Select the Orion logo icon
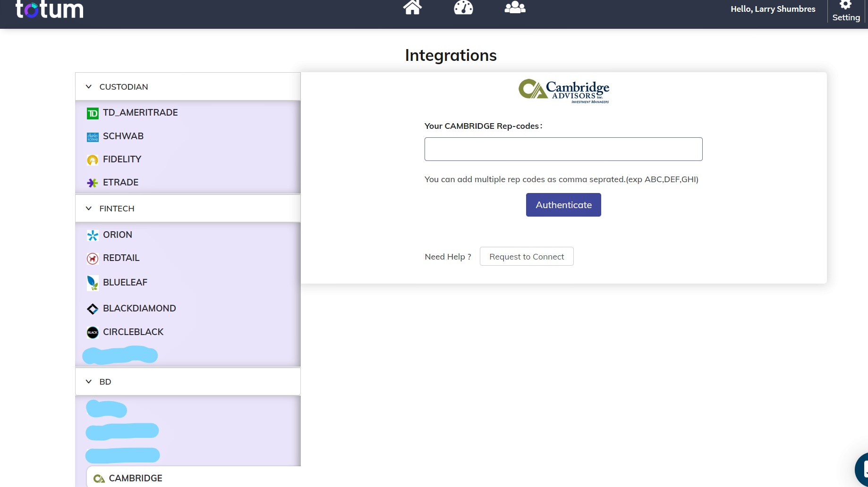The image size is (868, 487). click(93, 235)
